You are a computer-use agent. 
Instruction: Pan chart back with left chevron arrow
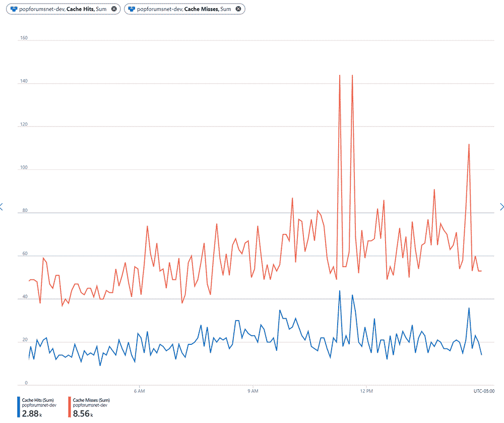point(2,207)
